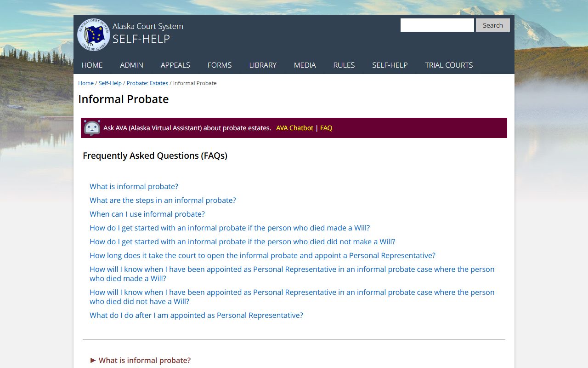Expand the 'What is informal probate?' section
Screen dimensions: 588x368
[x=140, y=360]
